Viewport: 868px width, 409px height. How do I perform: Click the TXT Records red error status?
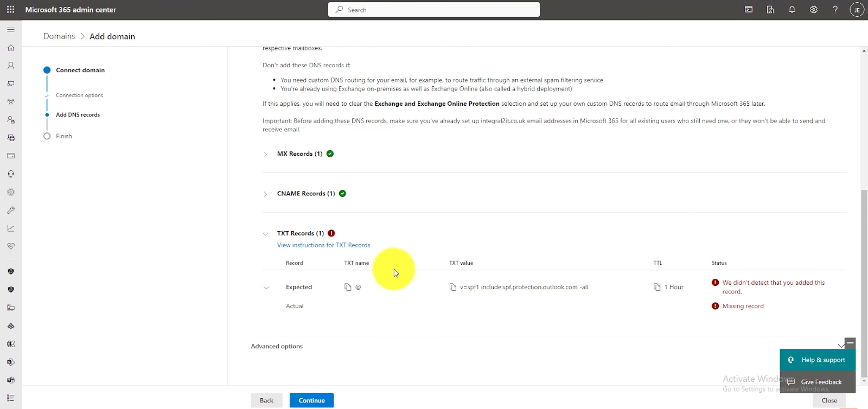coord(331,233)
